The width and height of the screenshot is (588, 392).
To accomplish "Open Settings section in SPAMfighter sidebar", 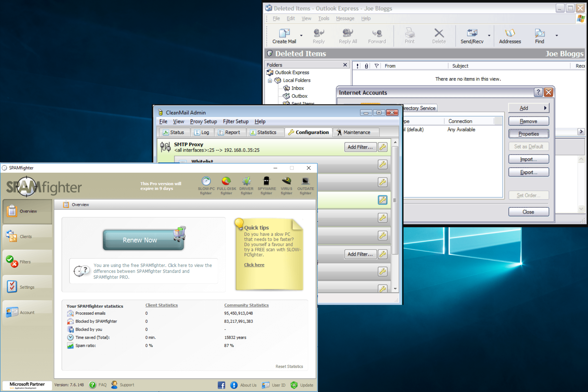I will pos(28,287).
